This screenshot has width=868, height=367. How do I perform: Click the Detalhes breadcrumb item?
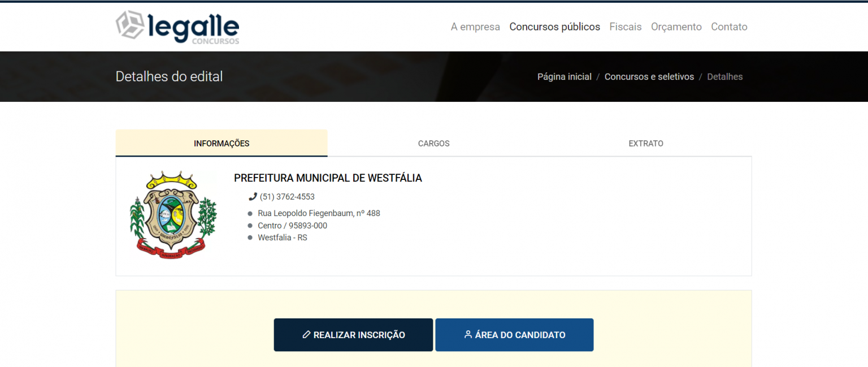tap(724, 77)
